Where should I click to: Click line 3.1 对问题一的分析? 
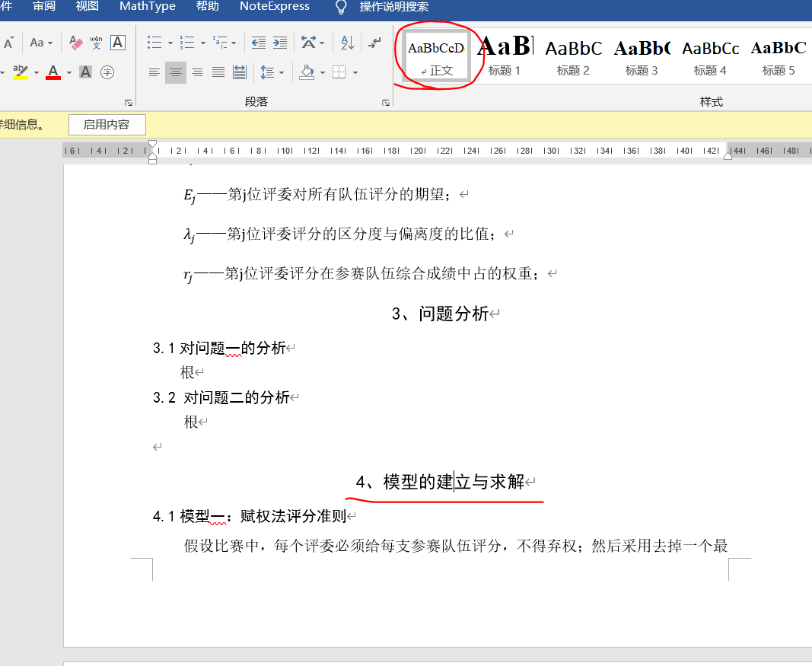point(219,348)
